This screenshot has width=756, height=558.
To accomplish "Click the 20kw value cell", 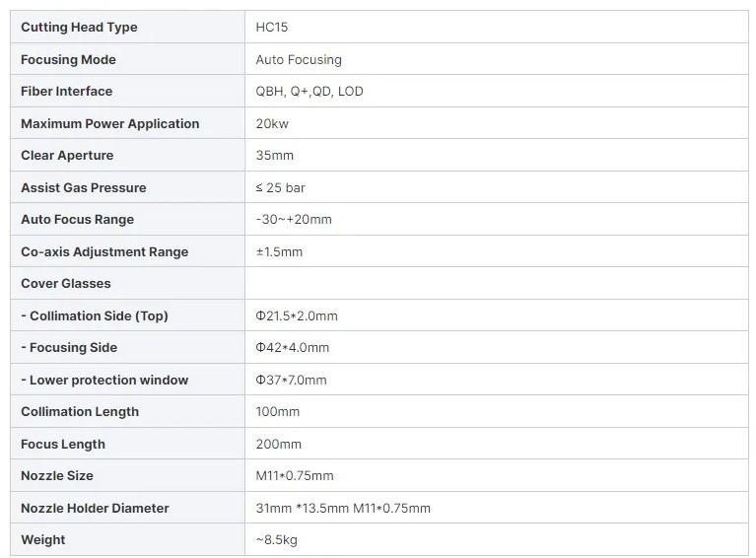I will click(497, 123).
